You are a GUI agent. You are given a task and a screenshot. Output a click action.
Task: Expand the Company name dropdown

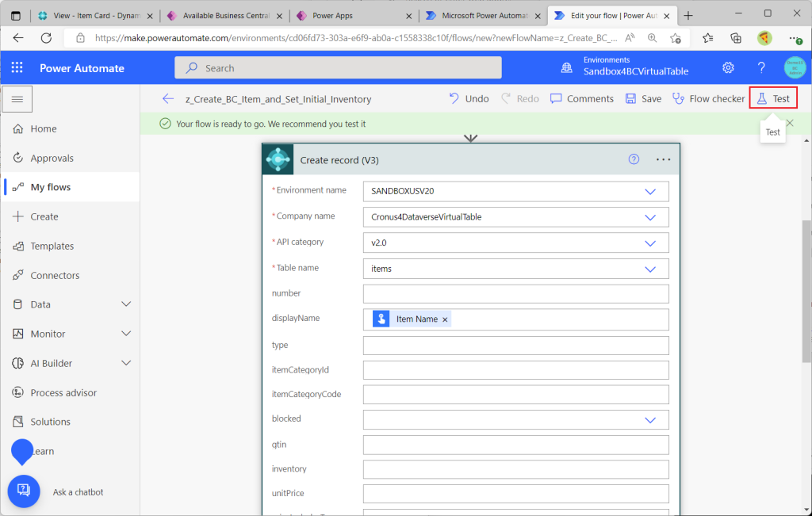pos(650,217)
